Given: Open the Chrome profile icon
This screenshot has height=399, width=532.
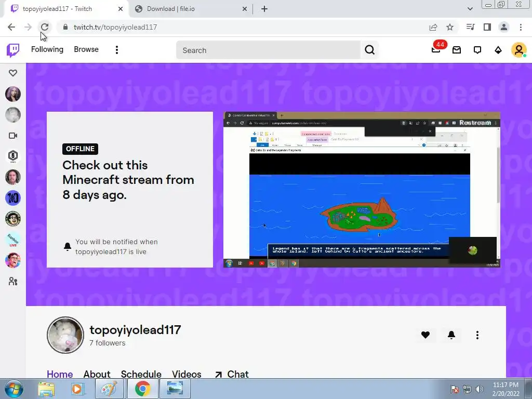Looking at the screenshot, I should point(504,27).
